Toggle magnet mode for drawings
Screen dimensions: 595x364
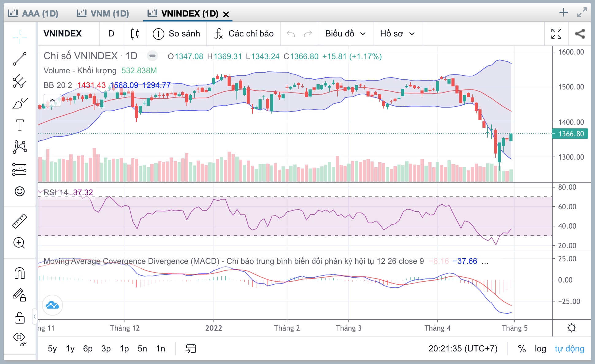pos(20,273)
